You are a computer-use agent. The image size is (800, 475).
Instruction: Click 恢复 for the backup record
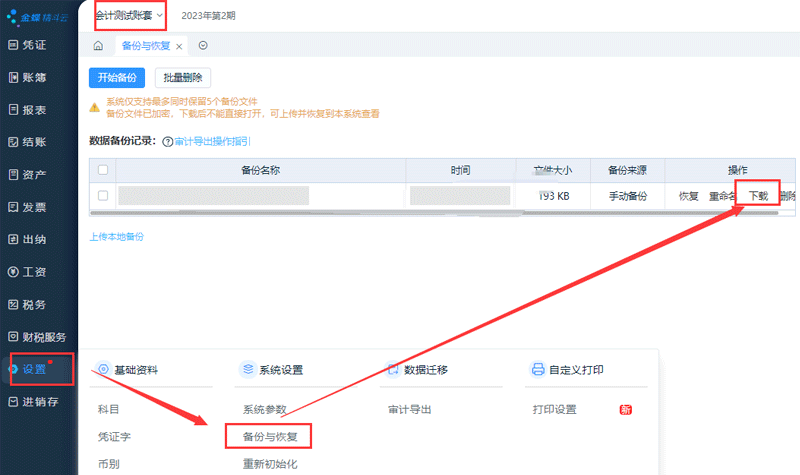688,196
